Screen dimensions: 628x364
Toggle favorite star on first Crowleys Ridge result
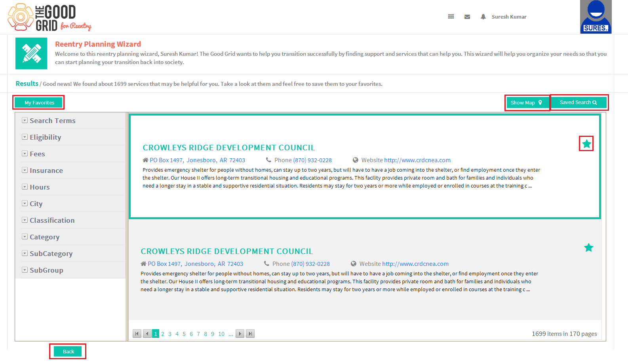(586, 144)
